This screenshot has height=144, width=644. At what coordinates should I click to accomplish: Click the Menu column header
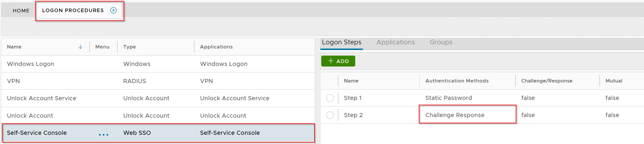[x=102, y=47]
